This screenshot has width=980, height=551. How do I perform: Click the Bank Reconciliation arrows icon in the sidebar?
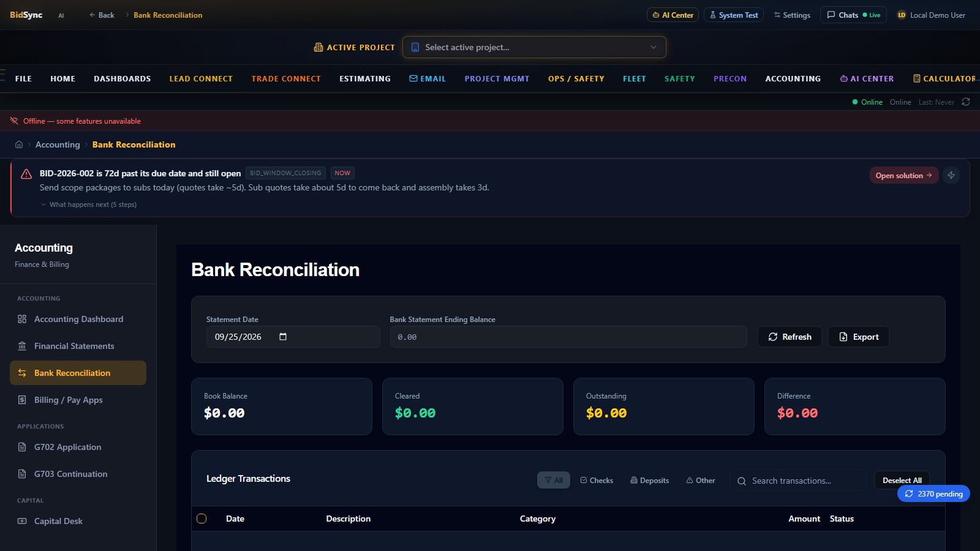coord(22,373)
